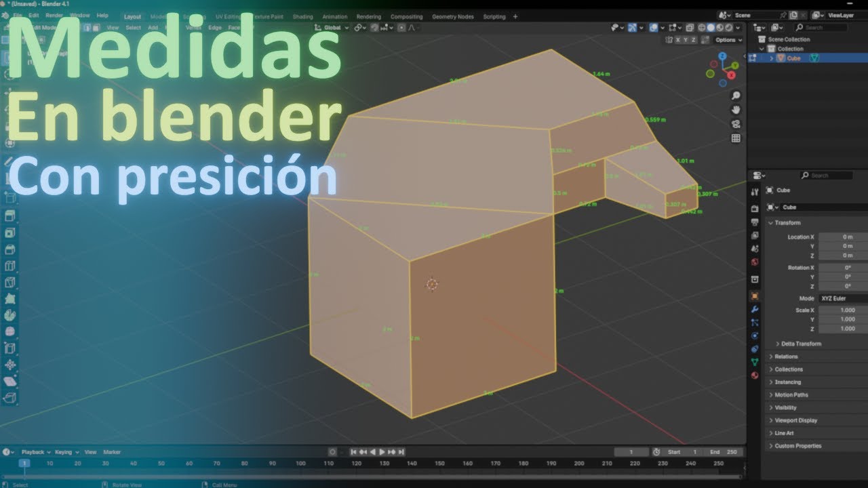Toggle X-Ray display in viewport header
Screen dimensions: 868x488
pos(690,28)
